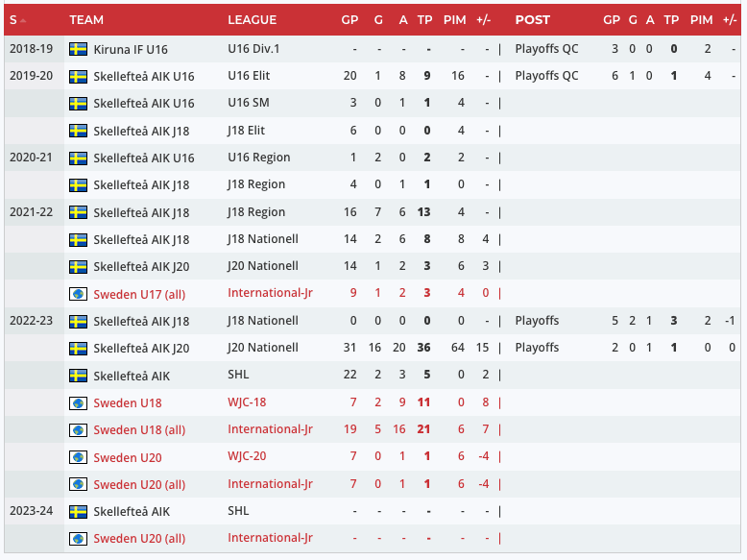Image resolution: width=747 pixels, height=560 pixels.
Task: Sort by the TEAM column header
Action: pyautogui.click(x=86, y=20)
